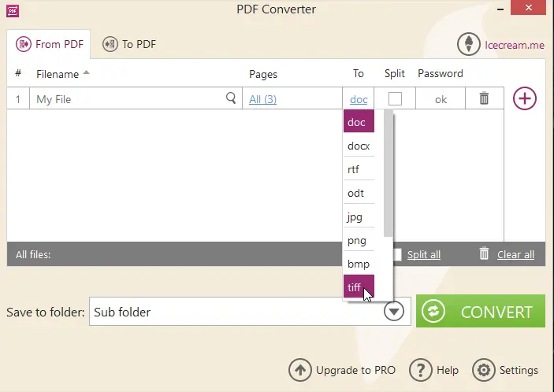Click the add file plus icon

525,98
